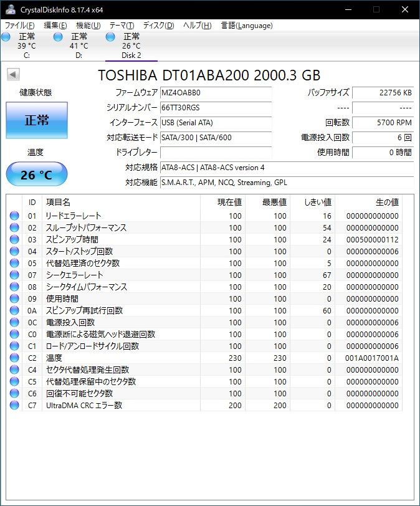Click status orb of attribute 0C 電源投入回数

tap(14, 322)
